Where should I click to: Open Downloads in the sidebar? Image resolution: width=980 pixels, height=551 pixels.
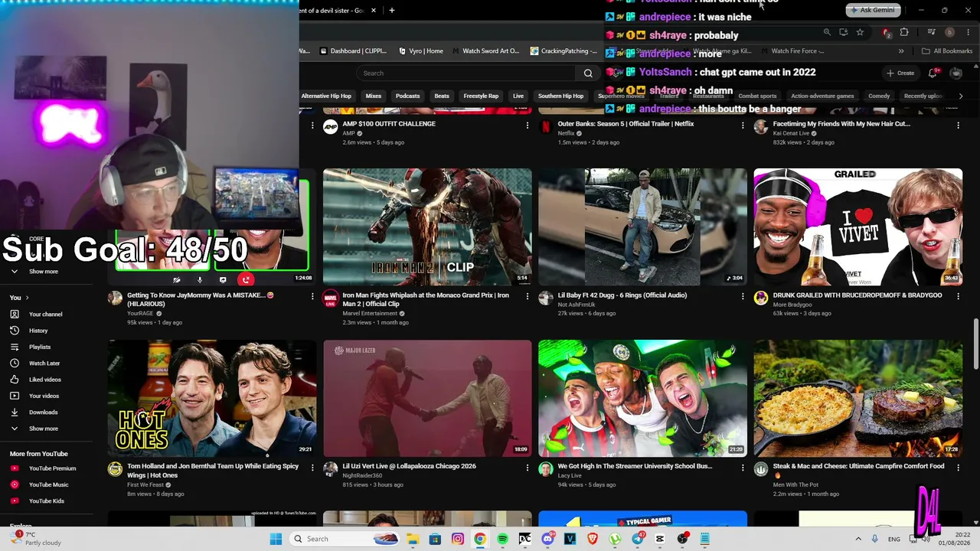pos(44,412)
